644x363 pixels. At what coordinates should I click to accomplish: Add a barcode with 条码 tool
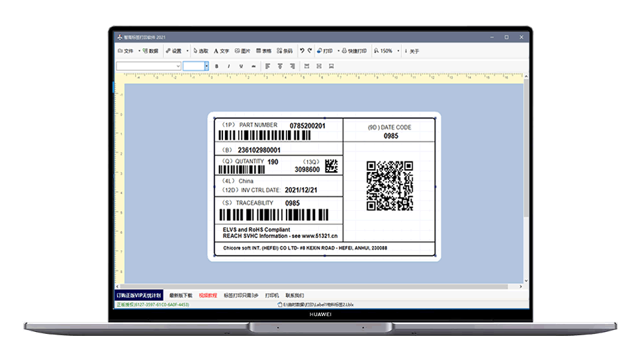[285, 51]
